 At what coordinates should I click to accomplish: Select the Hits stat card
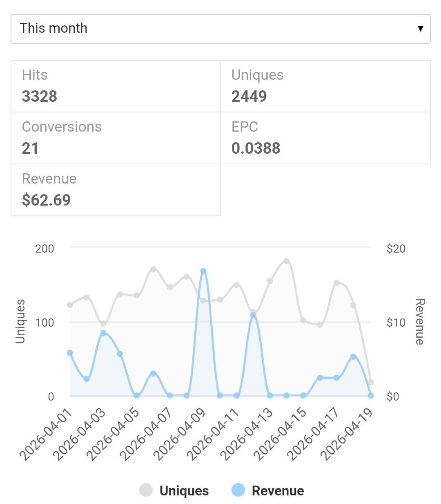[x=116, y=86]
